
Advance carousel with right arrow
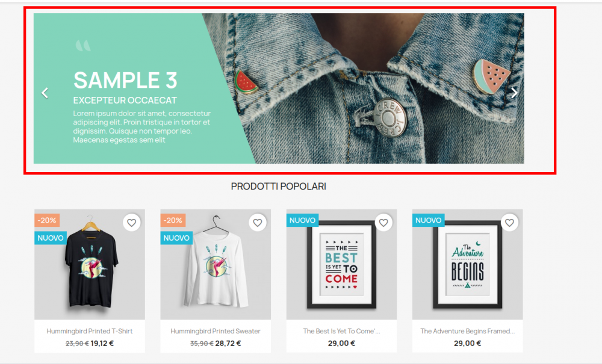pyautogui.click(x=514, y=93)
